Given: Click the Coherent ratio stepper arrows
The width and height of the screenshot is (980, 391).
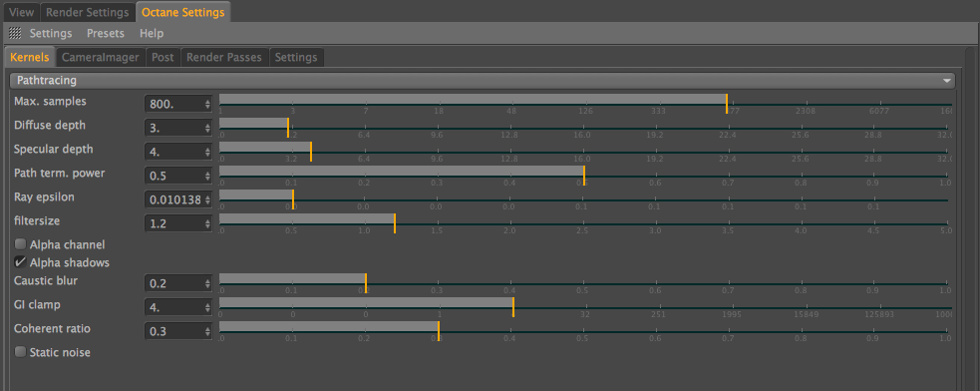Looking at the screenshot, I should point(207,331).
